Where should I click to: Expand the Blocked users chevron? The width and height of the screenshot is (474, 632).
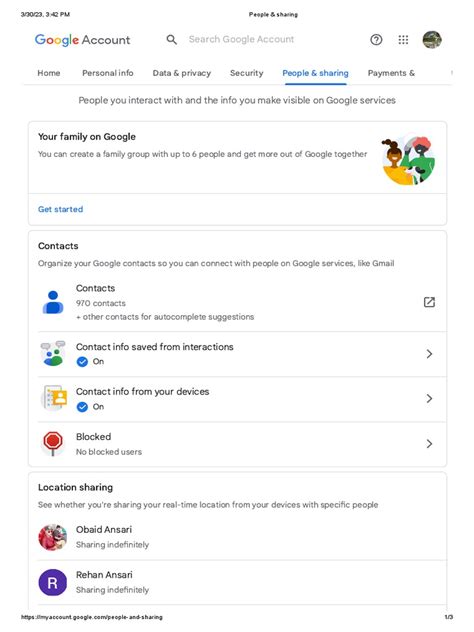pyautogui.click(x=429, y=444)
